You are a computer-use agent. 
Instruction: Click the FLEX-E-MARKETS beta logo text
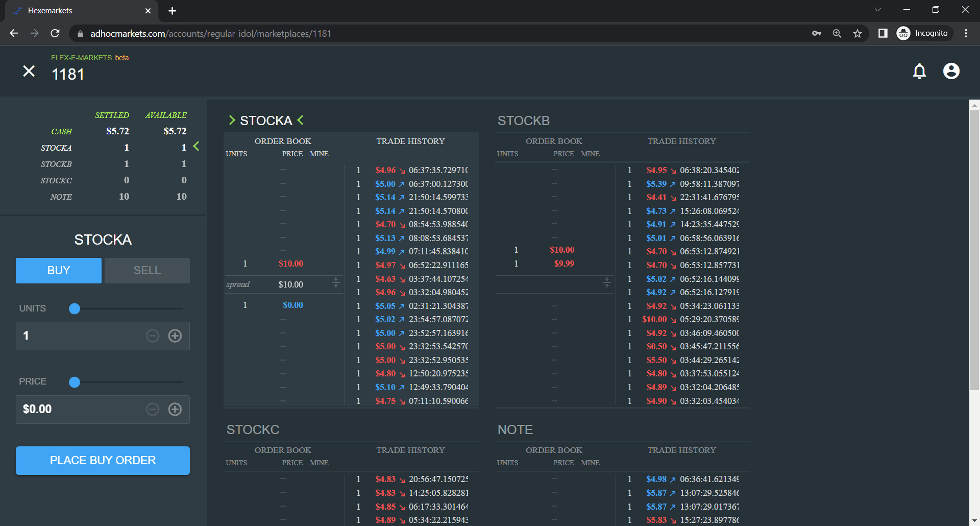(x=90, y=58)
